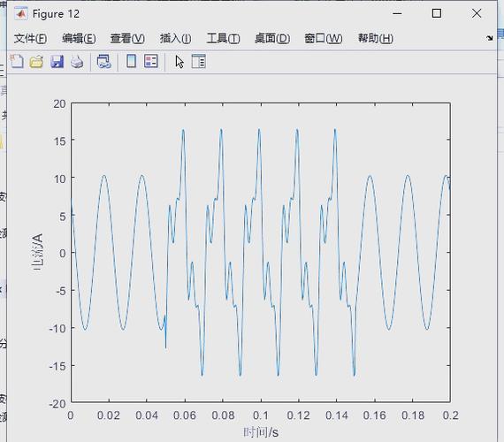Click the Figure 12 title text

click(56, 14)
